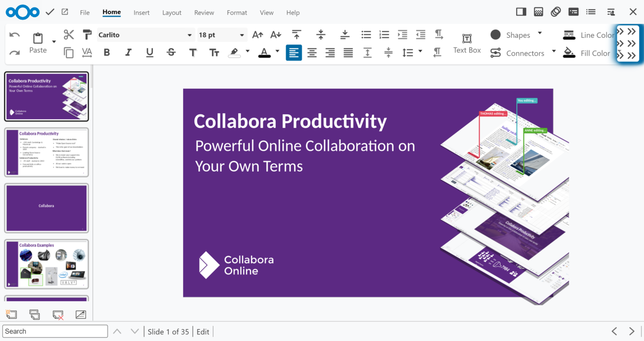Switch to the Review tab
Viewport: 644px width, 341px height.
pyautogui.click(x=204, y=13)
